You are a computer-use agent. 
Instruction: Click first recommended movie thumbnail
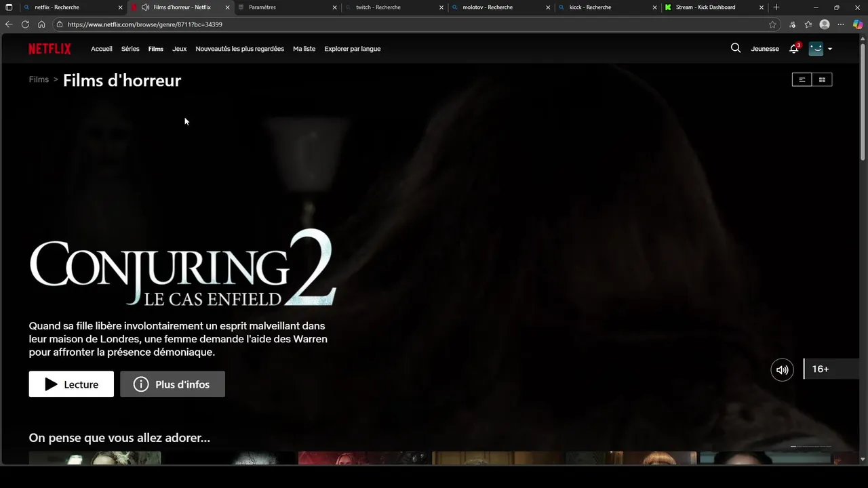[95, 458]
